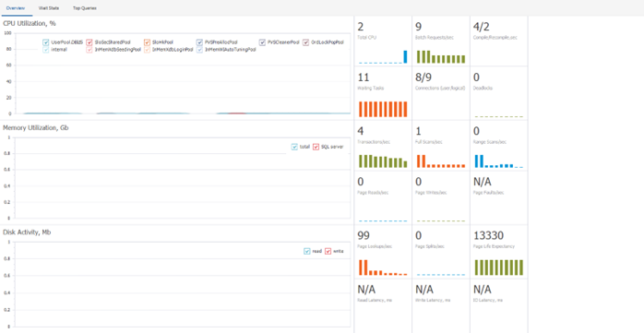Click the Transactions/sec value 4
644x333 pixels.
[x=361, y=131]
